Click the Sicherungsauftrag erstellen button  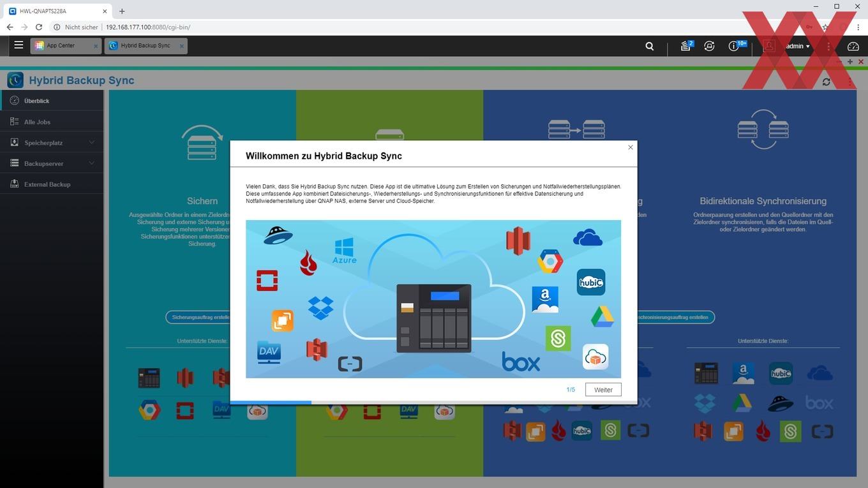click(202, 317)
